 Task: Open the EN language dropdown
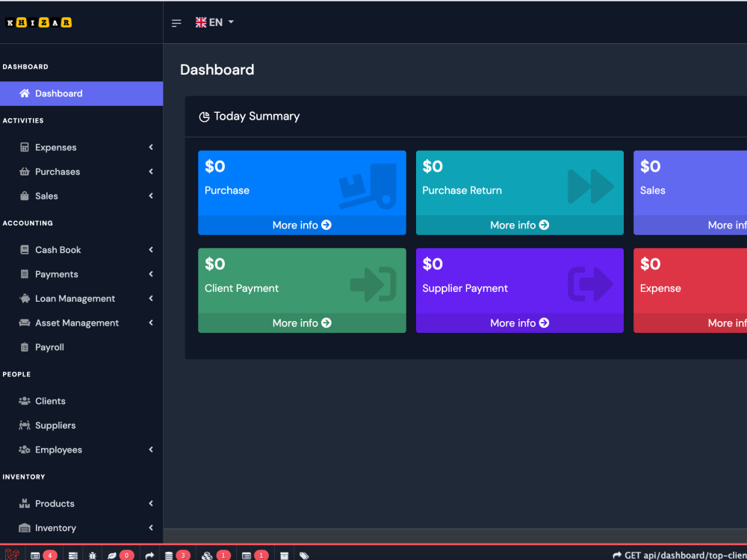[x=214, y=22]
